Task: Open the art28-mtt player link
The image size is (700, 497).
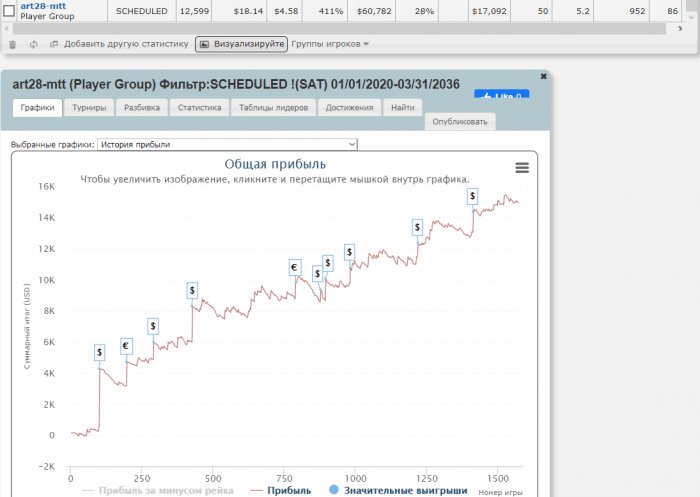Action: (x=43, y=6)
